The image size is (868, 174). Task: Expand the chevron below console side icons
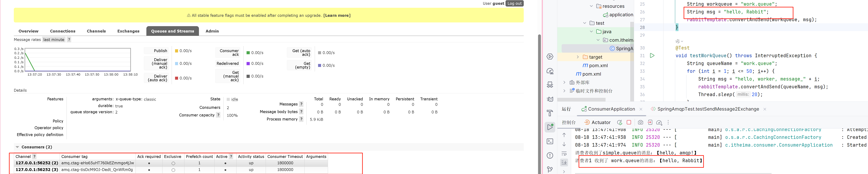(x=564, y=171)
